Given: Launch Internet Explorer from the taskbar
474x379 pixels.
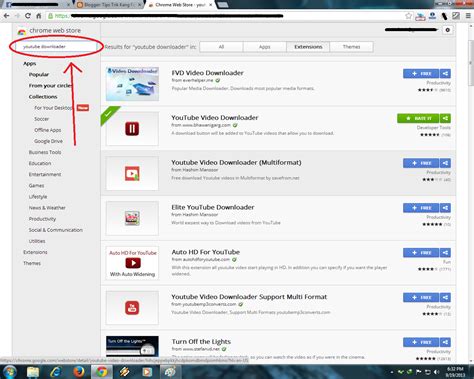Looking at the screenshot, I should pos(56,372).
